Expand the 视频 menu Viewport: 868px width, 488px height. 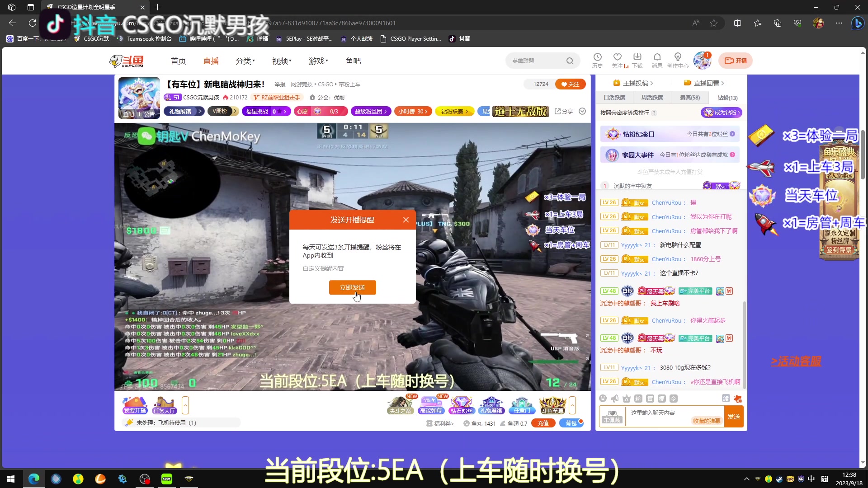[282, 61]
